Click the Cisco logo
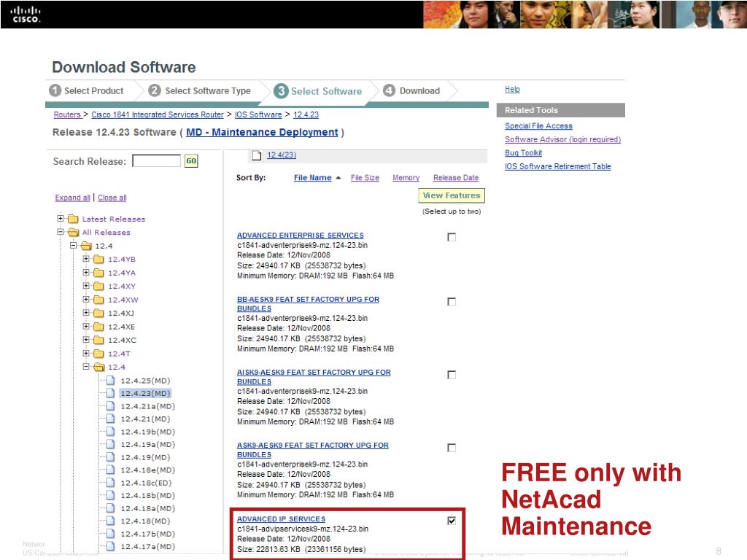This screenshot has height=560, width=747. (x=26, y=15)
